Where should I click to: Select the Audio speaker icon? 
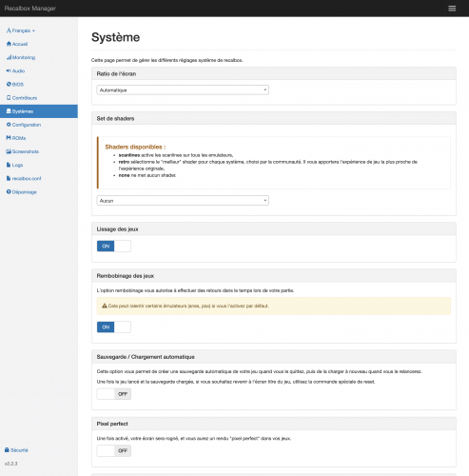click(x=9, y=70)
